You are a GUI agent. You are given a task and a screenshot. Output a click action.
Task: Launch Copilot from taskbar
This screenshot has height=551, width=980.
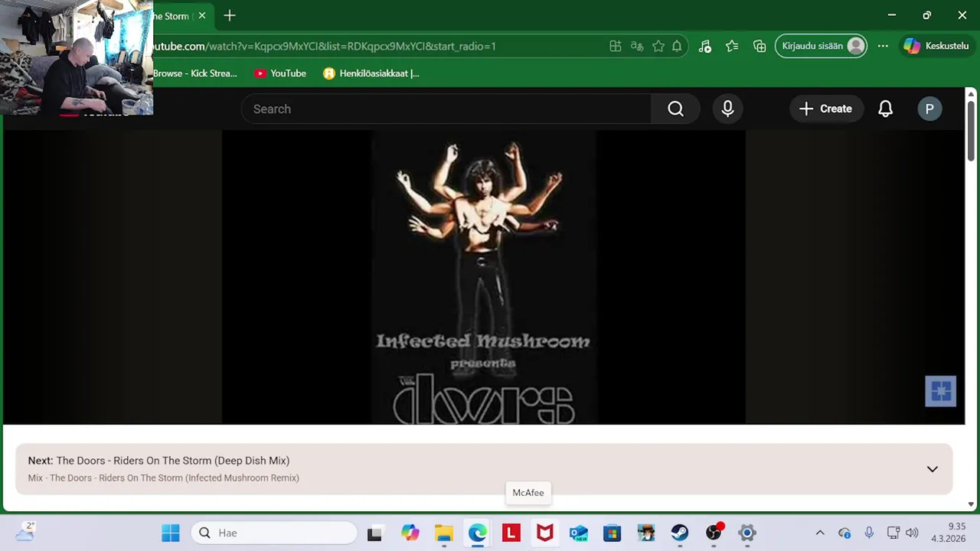coord(410,533)
